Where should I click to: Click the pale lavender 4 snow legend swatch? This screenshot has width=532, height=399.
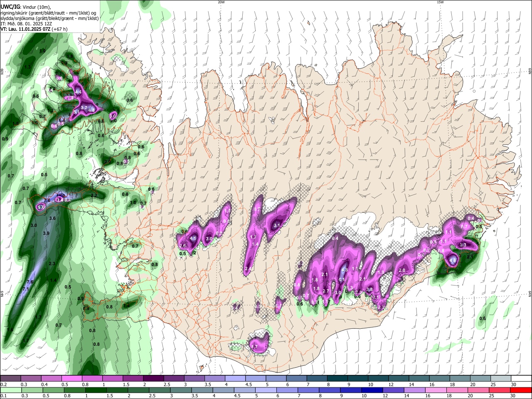234,378
